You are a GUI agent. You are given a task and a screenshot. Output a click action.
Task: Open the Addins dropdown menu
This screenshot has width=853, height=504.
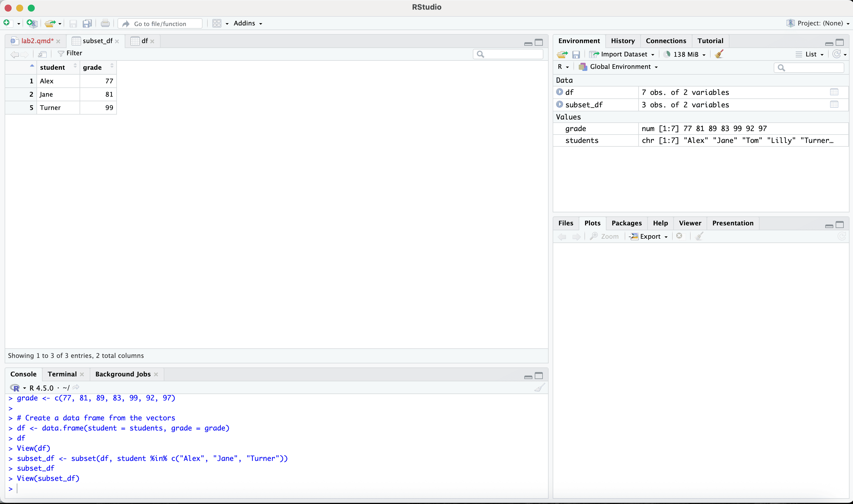tap(248, 23)
